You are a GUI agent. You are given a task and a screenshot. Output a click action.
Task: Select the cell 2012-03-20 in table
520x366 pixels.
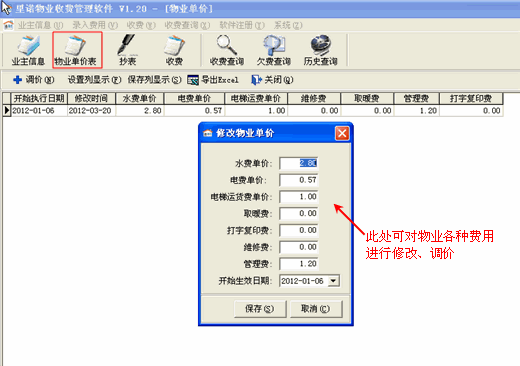coord(91,111)
